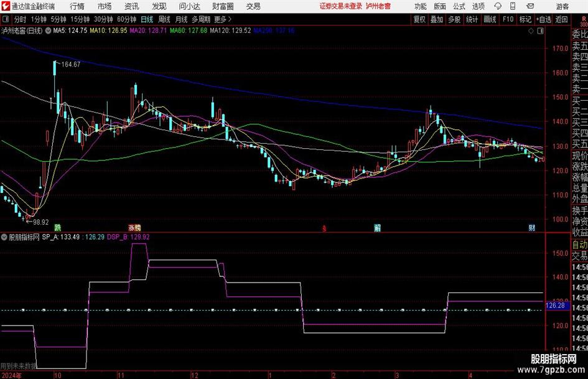
Task: Open the 版面 menu
Action: (440, 6)
